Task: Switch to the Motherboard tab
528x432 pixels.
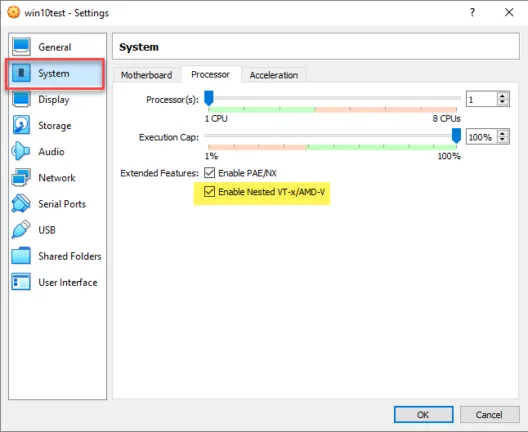Action: click(x=146, y=75)
